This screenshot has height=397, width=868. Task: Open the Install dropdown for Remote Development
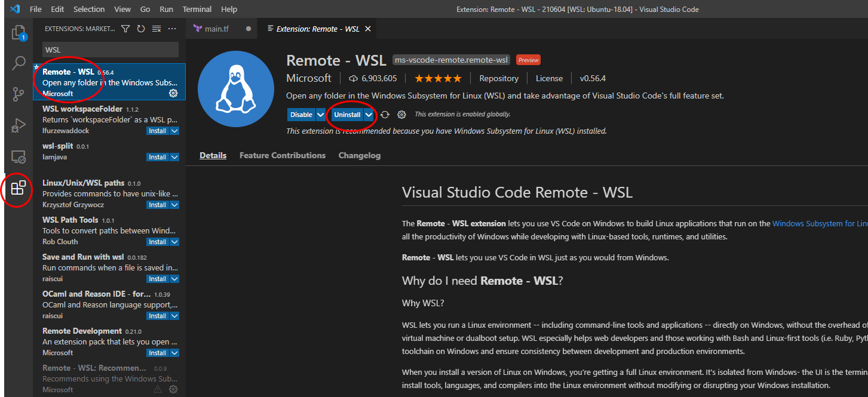[174, 353]
